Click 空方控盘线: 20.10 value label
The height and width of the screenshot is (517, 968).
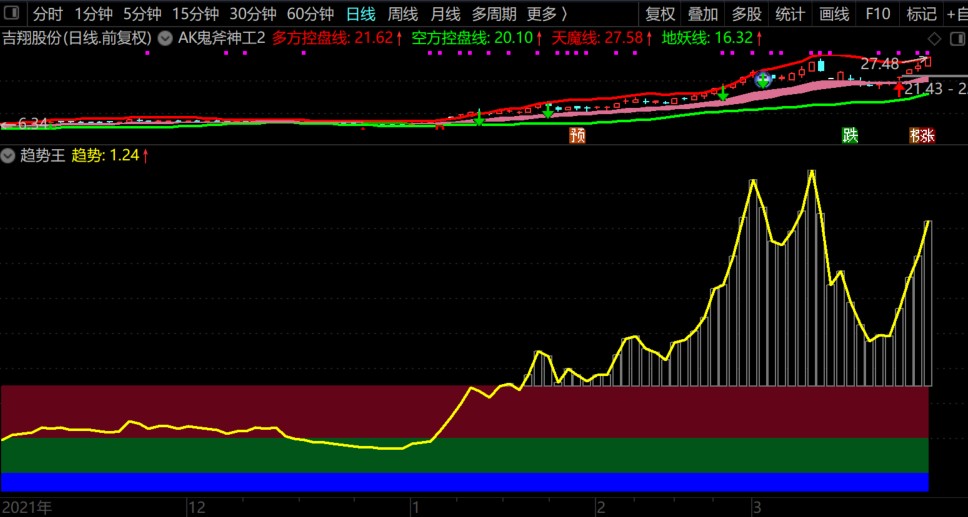(x=477, y=39)
